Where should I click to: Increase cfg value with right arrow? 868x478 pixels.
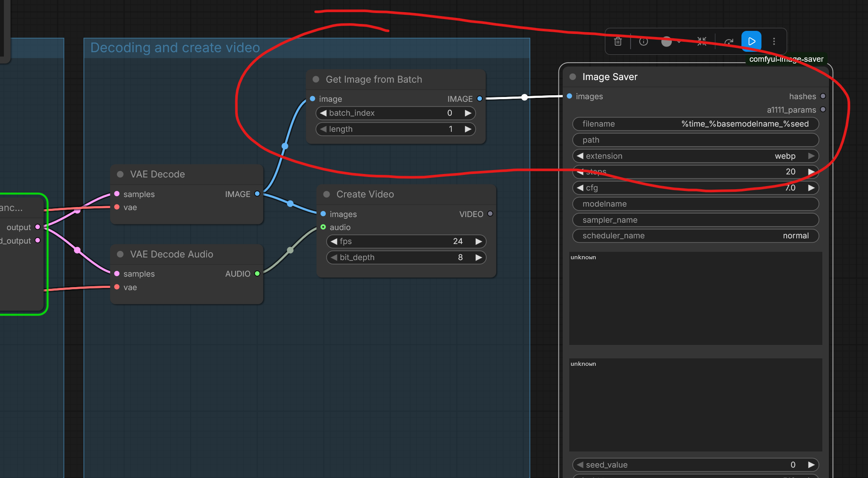point(811,188)
